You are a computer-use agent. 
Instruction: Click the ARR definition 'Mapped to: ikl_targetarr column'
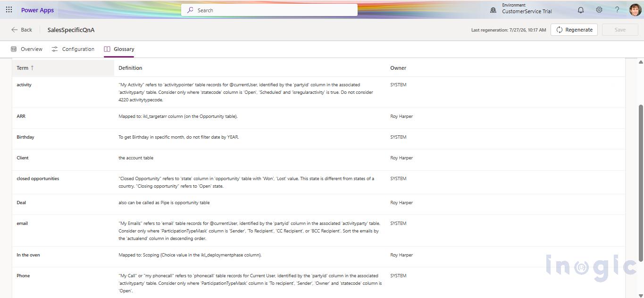178,116
